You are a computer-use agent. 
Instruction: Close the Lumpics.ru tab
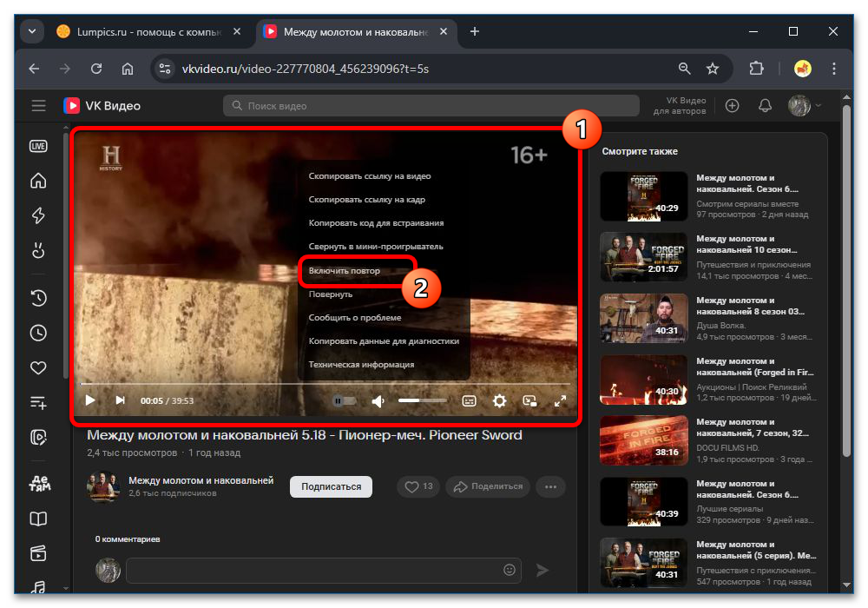pyautogui.click(x=237, y=31)
